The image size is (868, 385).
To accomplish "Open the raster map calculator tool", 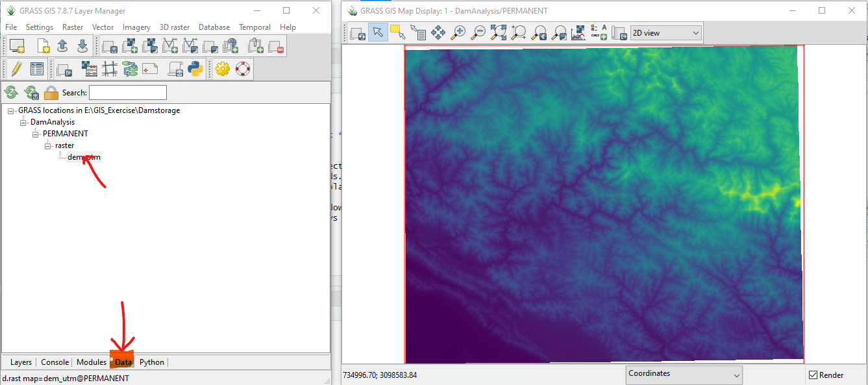I will [90, 68].
